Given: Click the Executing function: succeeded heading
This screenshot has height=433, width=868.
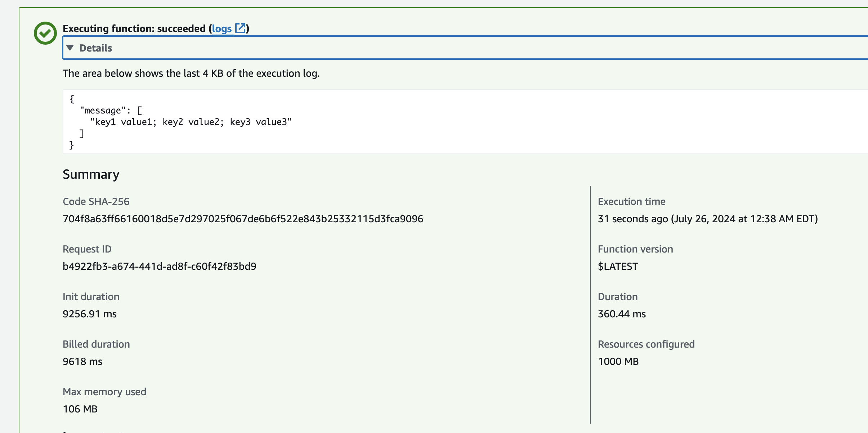Looking at the screenshot, I should tap(133, 28).
